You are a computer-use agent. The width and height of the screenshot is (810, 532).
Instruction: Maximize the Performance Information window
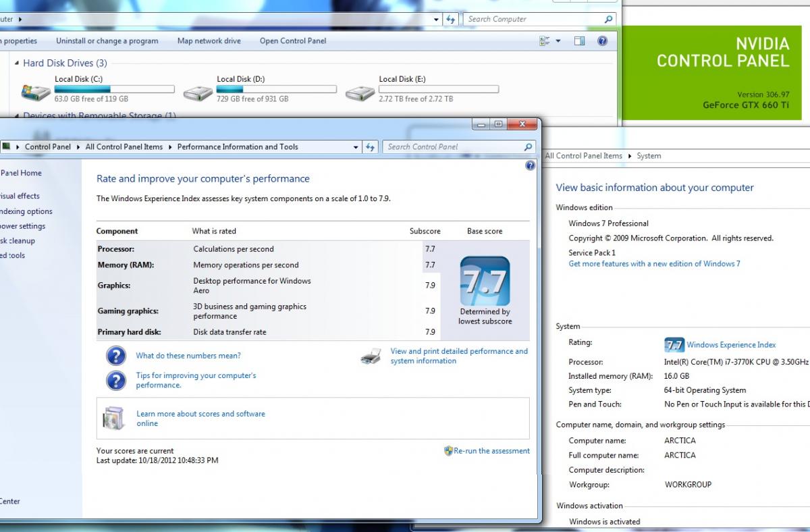point(498,124)
